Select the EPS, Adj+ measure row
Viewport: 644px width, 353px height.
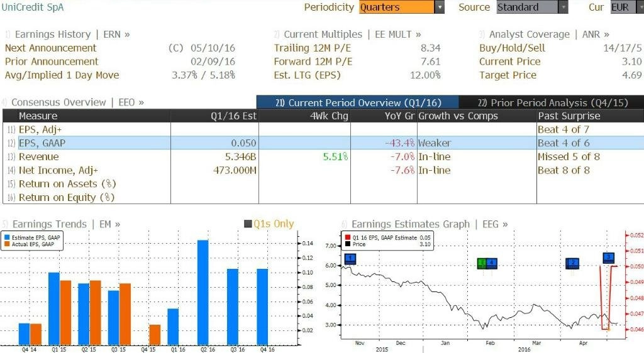click(323, 129)
